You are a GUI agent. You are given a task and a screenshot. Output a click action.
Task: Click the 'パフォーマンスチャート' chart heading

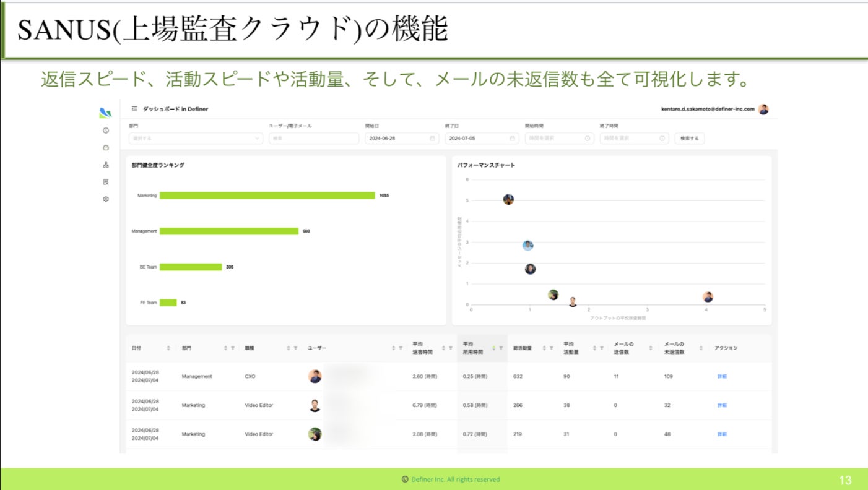pyautogui.click(x=486, y=165)
